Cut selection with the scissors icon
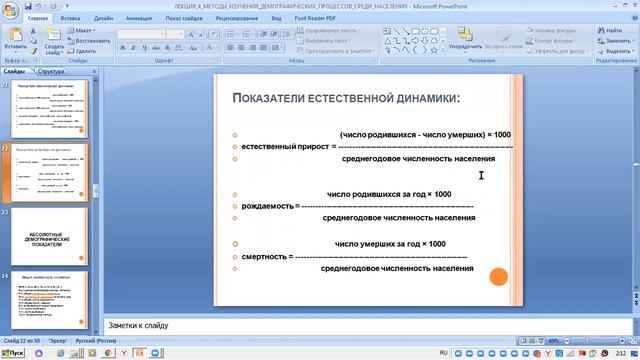The width and height of the screenshot is (640, 360). (x=33, y=31)
